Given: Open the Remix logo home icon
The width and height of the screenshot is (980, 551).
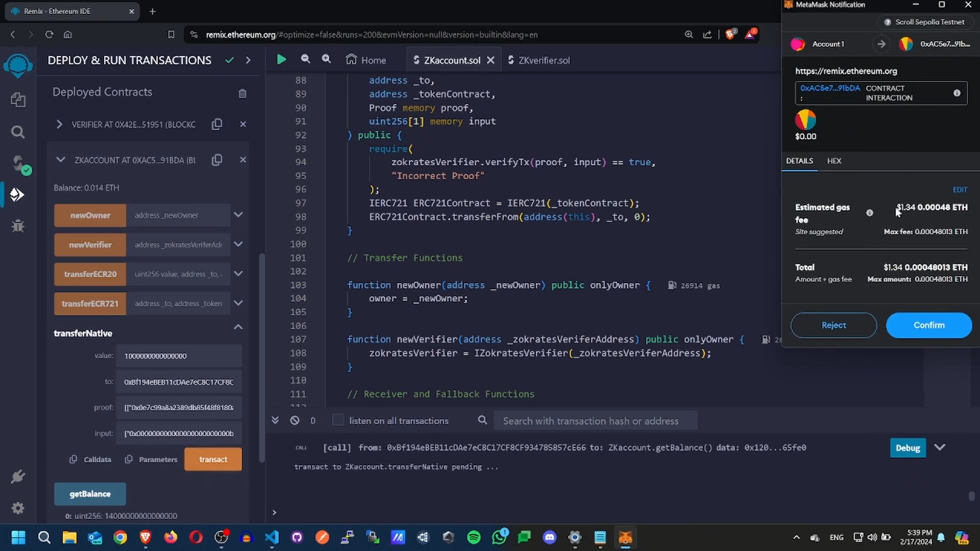Looking at the screenshot, I should point(18,66).
